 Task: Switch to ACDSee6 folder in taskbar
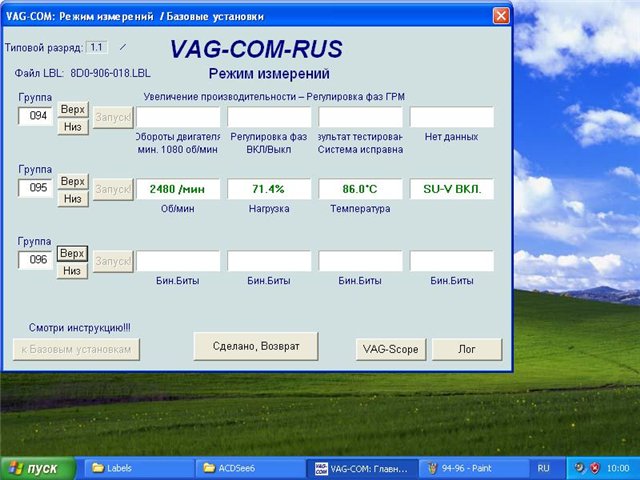[x=250, y=468]
